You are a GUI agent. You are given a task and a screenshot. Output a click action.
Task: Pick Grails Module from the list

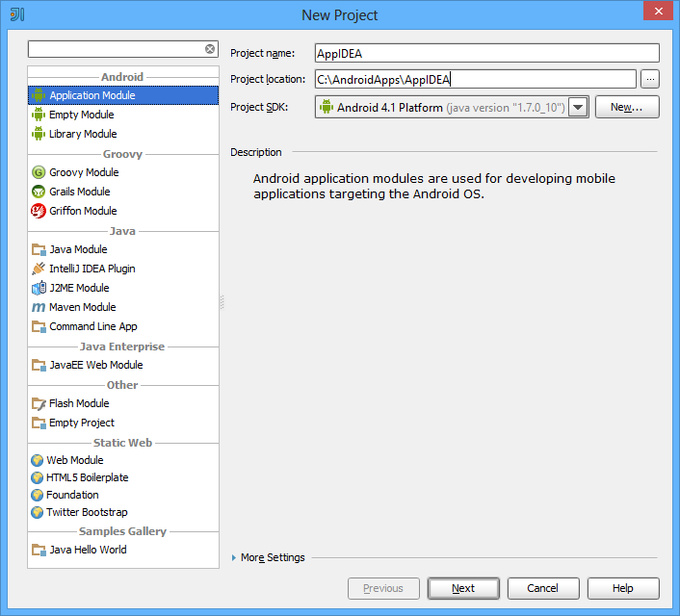[123, 192]
